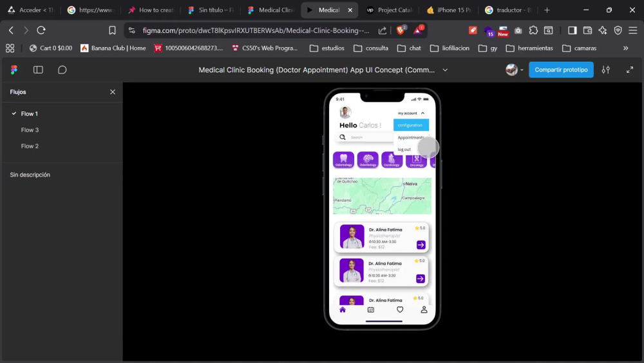This screenshot has width=644, height=363.
Task: Open prototype options sliders icon
Action: click(606, 70)
